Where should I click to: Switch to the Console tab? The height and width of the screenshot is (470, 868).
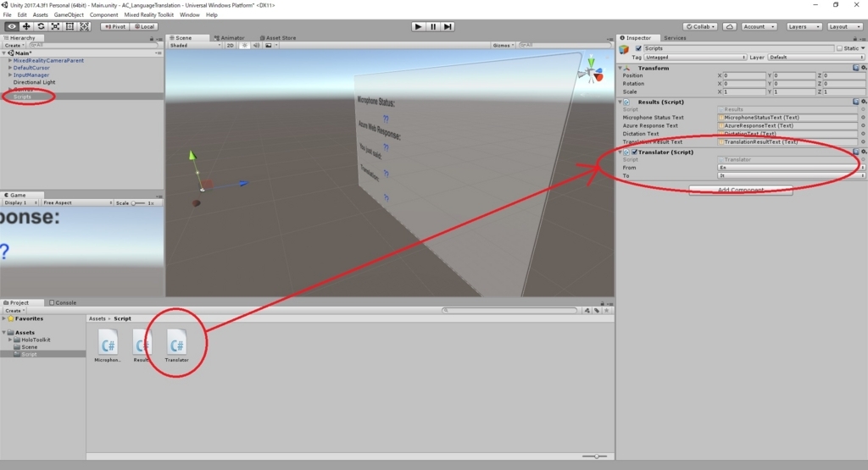(63, 303)
